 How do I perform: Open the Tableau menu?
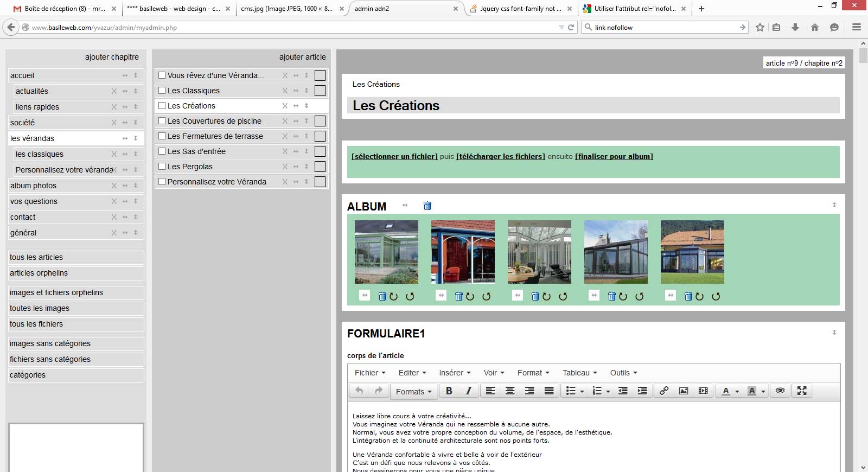click(x=580, y=373)
